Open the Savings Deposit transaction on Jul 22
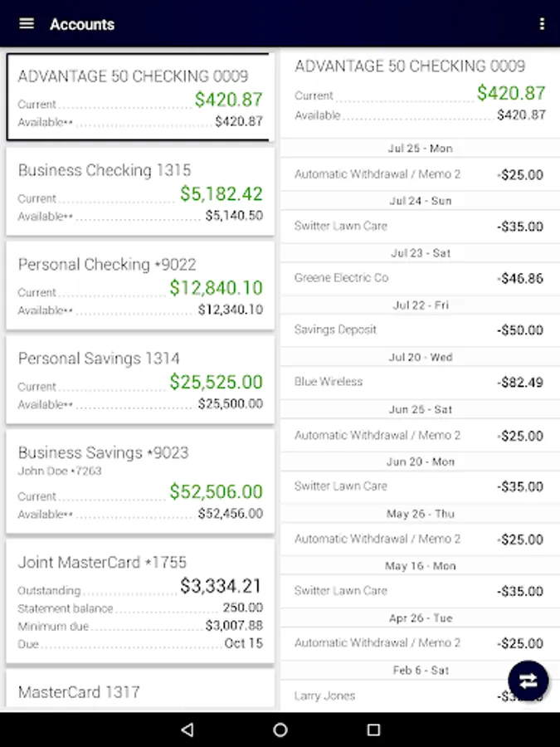Image resolution: width=560 pixels, height=747 pixels. pyautogui.click(x=420, y=330)
